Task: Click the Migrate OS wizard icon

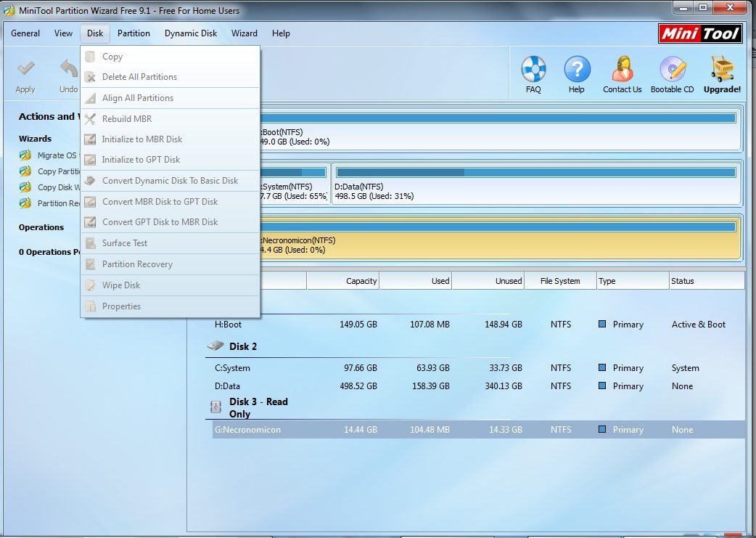Action: click(25, 155)
